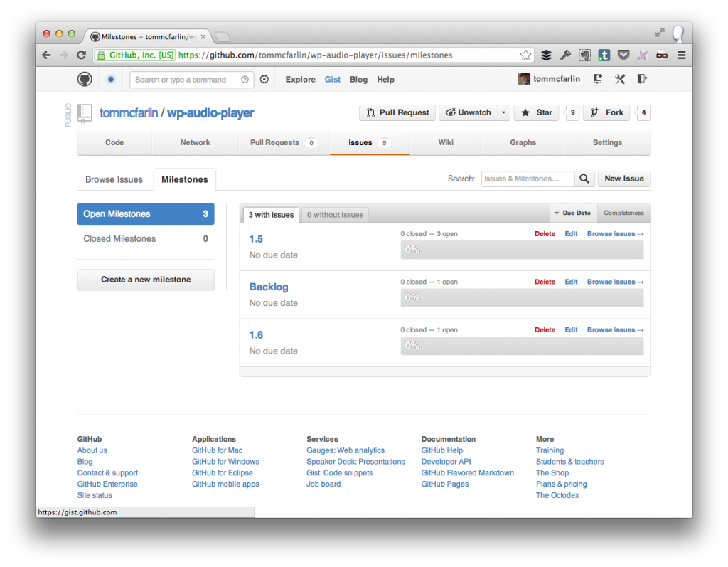Open the Wiki tab

click(x=446, y=143)
